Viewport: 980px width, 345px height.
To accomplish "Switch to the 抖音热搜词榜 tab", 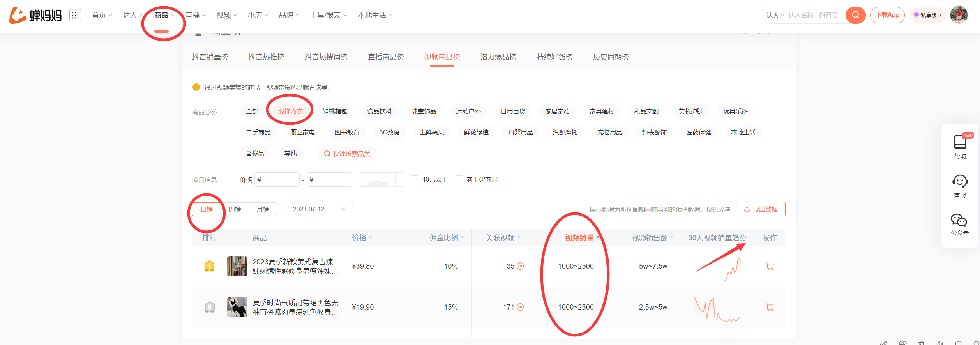I will click(326, 57).
